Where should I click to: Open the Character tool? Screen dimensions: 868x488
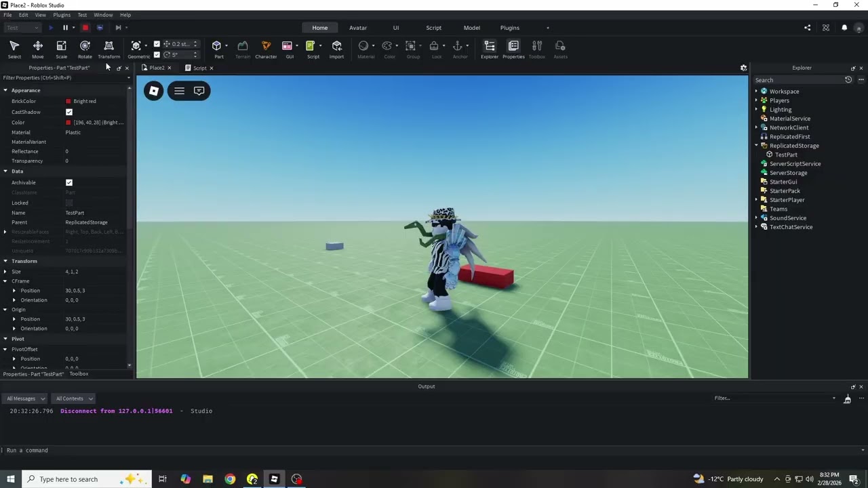[266, 49]
